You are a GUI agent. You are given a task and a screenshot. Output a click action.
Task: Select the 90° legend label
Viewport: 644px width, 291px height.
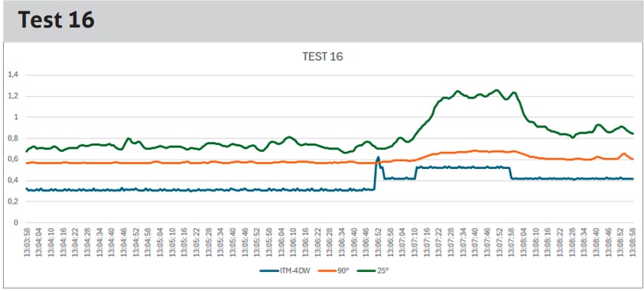click(343, 271)
